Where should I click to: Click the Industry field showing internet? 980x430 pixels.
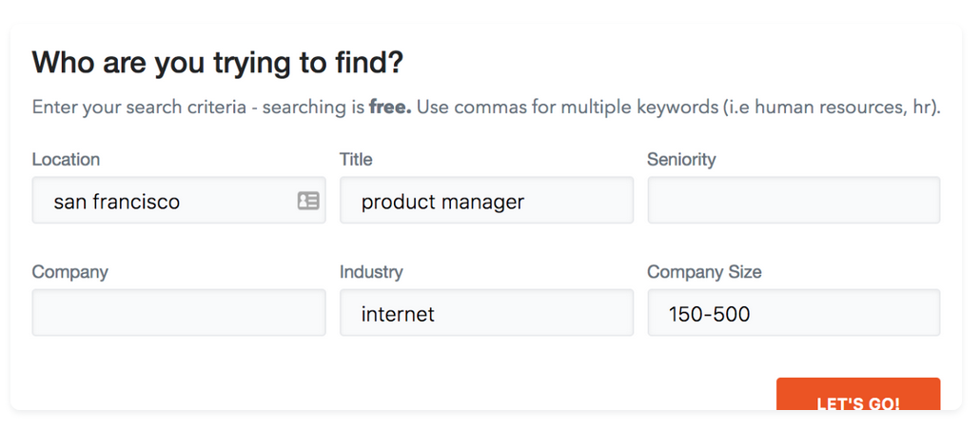pyautogui.click(x=485, y=313)
